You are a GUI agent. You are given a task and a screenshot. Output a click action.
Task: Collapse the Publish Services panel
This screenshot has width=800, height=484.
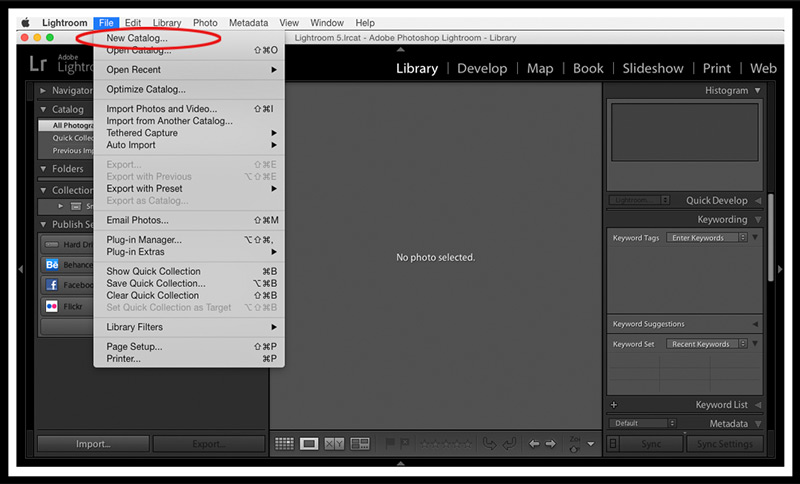pos(43,224)
